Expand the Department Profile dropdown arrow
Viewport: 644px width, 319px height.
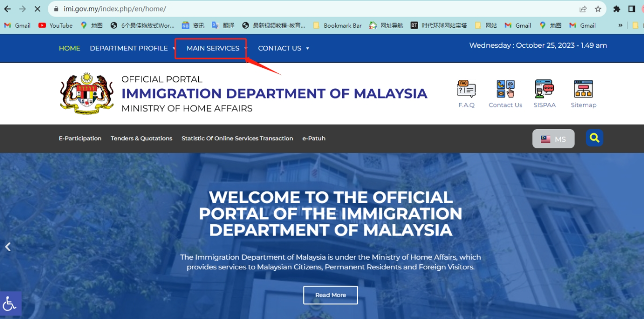coord(174,49)
